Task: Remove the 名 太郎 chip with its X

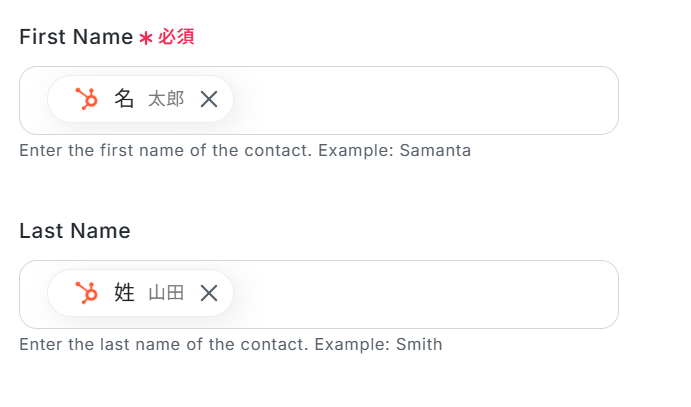Action: 209,99
